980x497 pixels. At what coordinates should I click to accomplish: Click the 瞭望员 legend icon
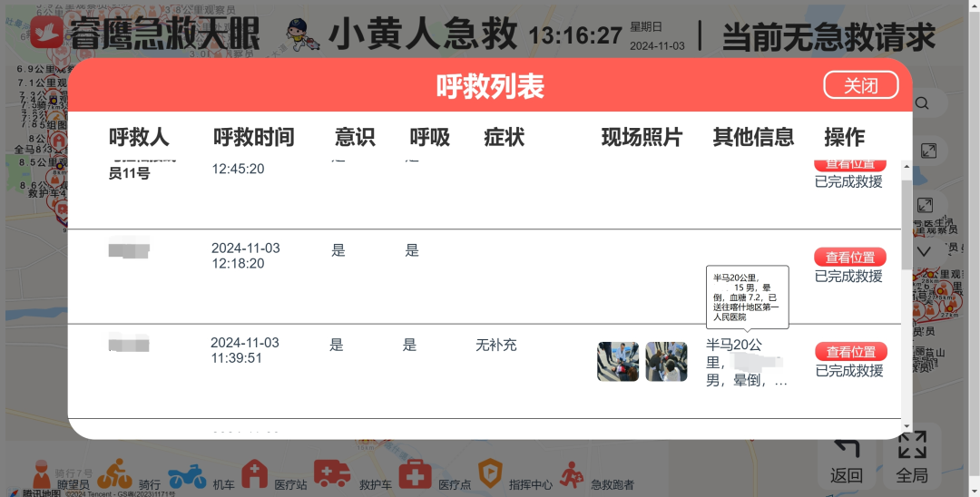41,474
